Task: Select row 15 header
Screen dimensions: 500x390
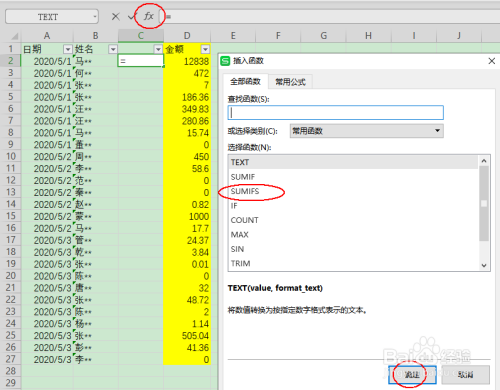Action: click(x=11, y=216)
